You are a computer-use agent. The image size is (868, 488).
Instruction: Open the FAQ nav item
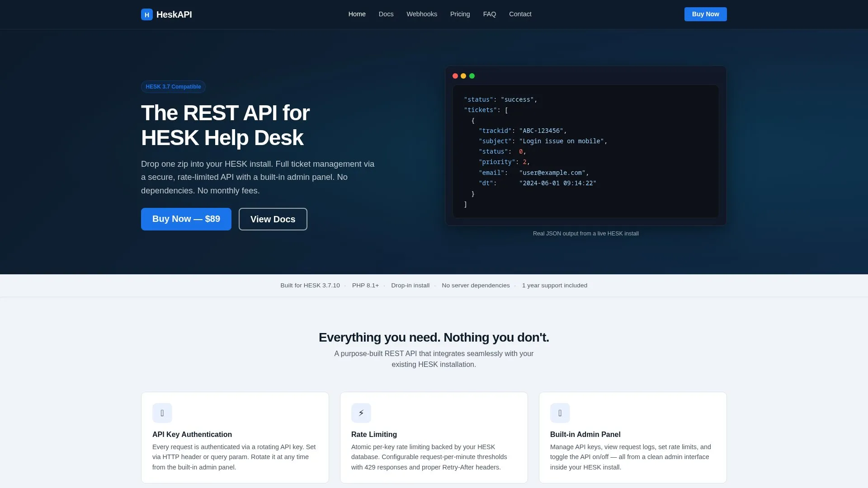coord(490,14)
